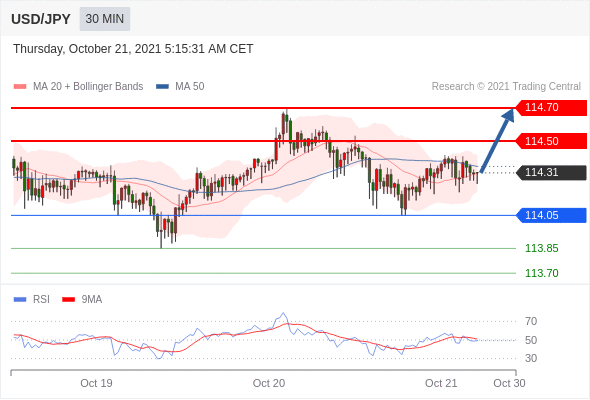Screen dimensions: 590x400
Task: Click the 114.31 current price tag
Action: click(551, 172)
